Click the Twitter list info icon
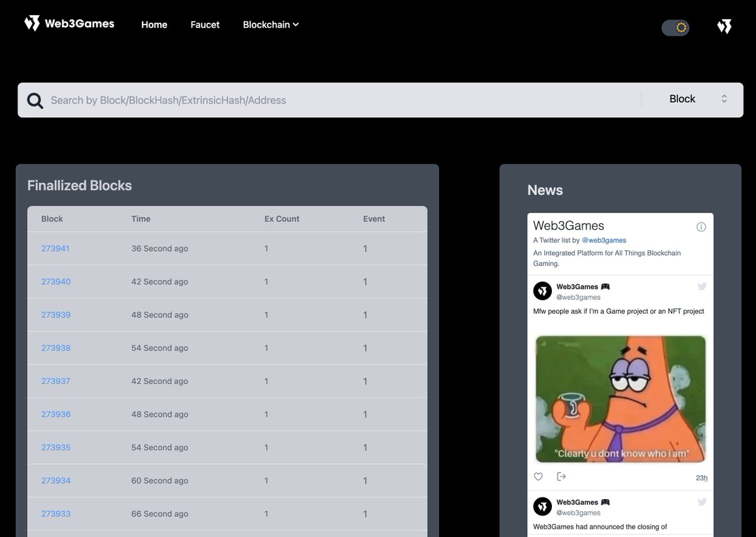Viewport: 756px width, 537px height. pos(701,227)
